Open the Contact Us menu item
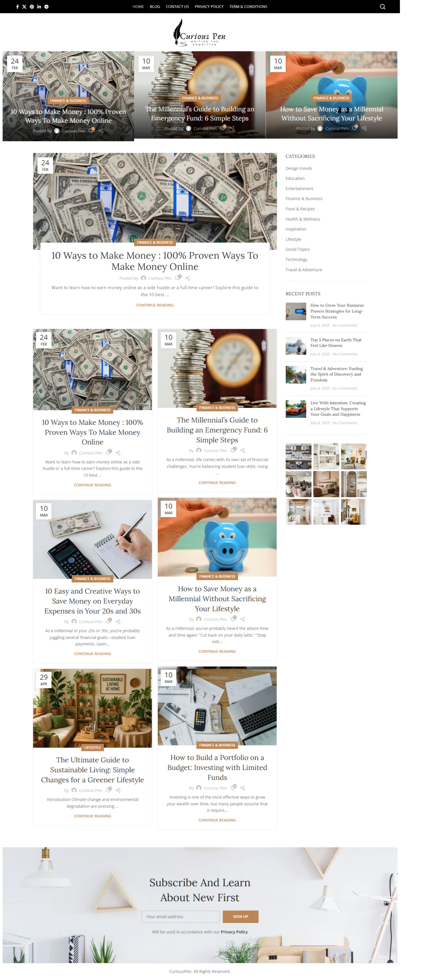This screenshot has width=421, height=980. 177,7
